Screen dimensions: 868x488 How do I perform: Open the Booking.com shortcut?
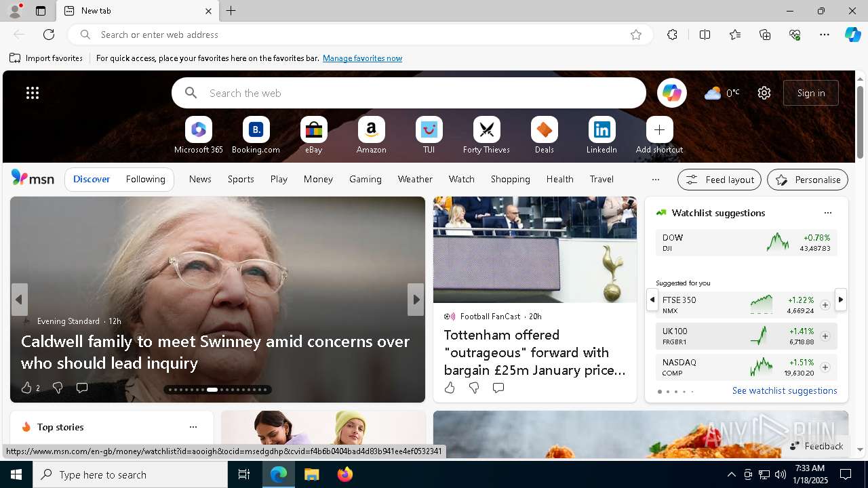(x=256, y=136)
